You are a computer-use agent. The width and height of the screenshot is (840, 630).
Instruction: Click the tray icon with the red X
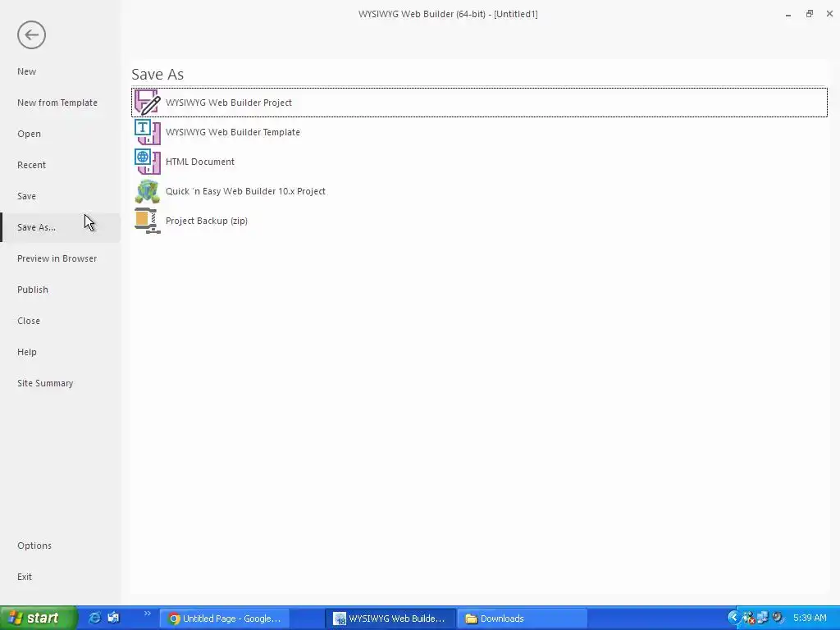(748, 619)
